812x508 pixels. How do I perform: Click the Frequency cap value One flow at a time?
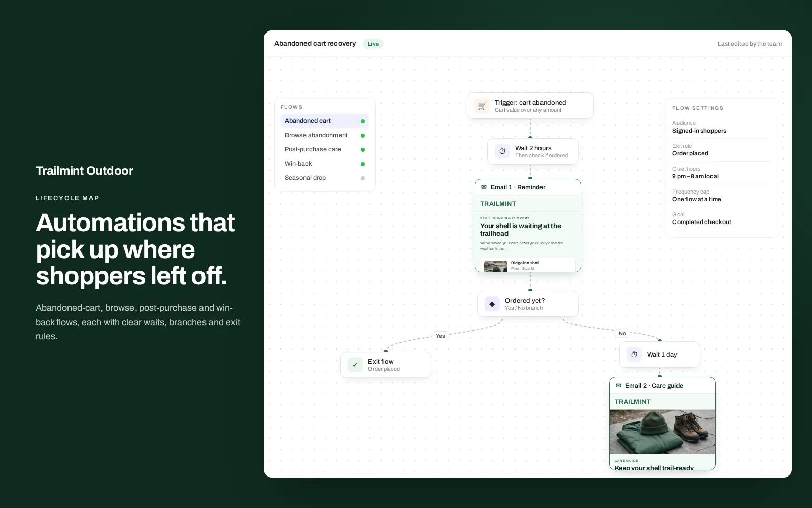(697, 199)
